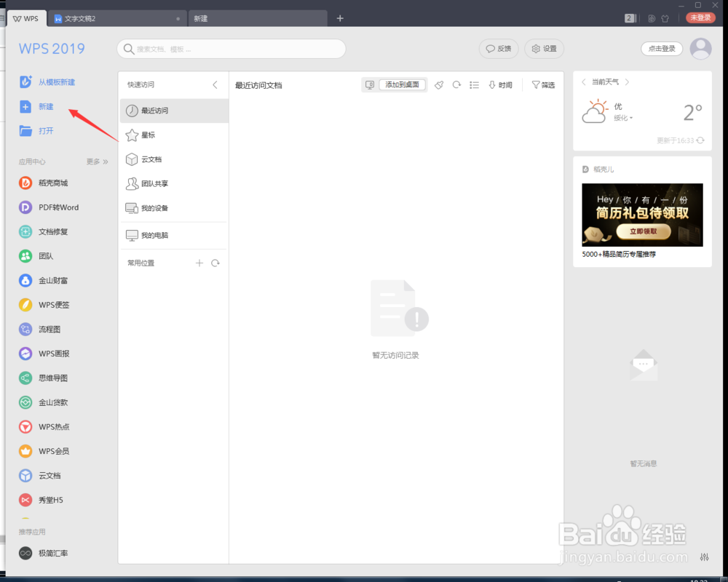Add a new 常用位置 with plus icon

(x=199, y=263)
